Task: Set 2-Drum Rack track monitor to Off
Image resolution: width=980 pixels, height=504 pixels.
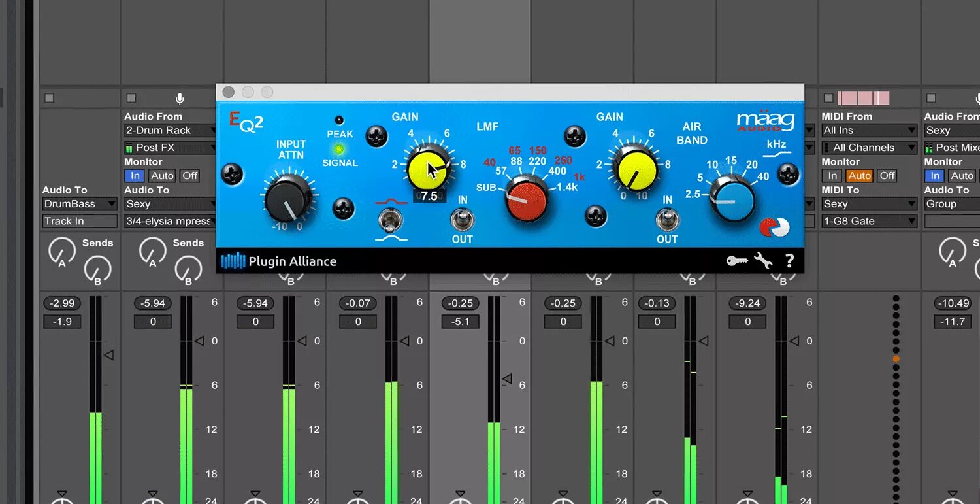Action: click(x=190, y=175)
